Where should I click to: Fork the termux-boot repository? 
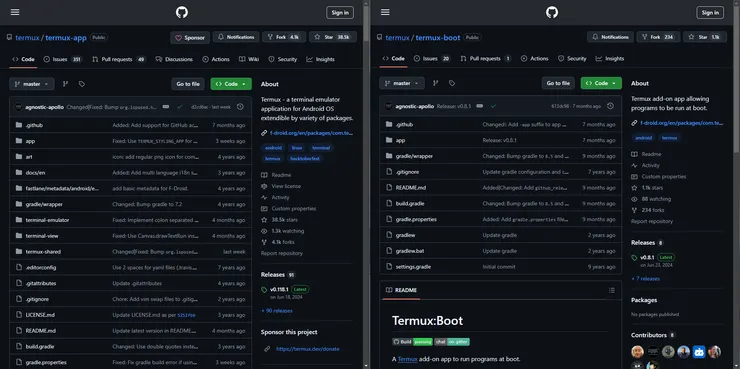coord(658,37)
